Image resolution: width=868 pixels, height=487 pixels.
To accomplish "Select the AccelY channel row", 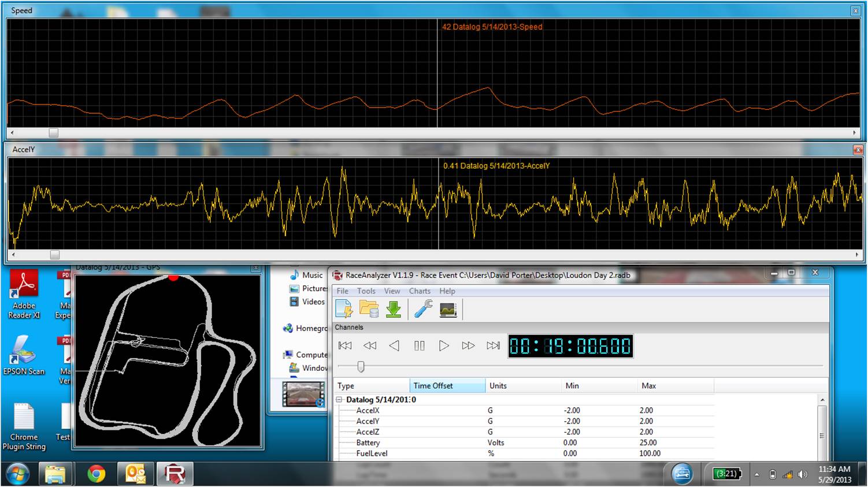I will pyautogui.click(x=525, y=422).
